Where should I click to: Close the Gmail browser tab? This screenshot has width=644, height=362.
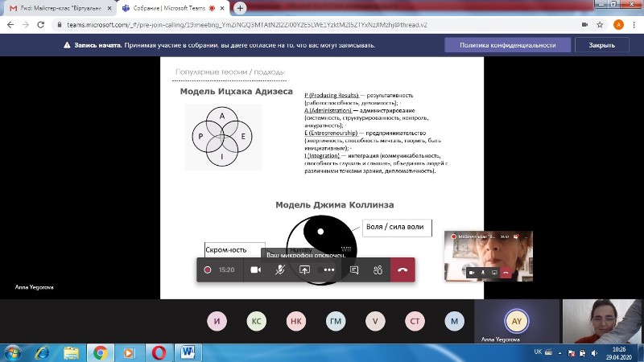point(109,8)
